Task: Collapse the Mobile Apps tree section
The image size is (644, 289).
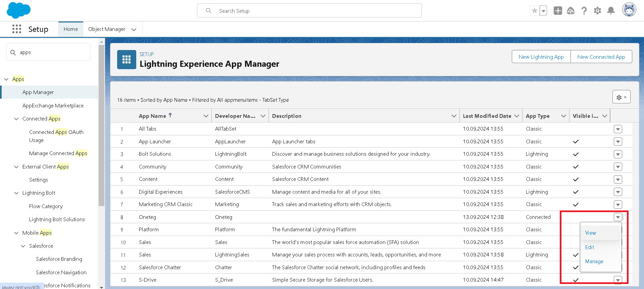Action: pyautogui.click(x=16, y=233)
